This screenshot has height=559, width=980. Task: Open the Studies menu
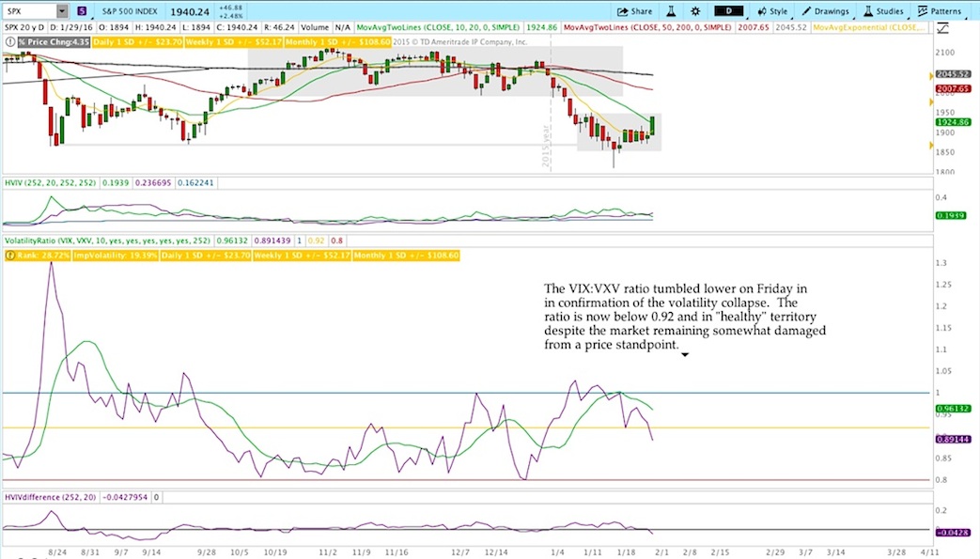883,11
